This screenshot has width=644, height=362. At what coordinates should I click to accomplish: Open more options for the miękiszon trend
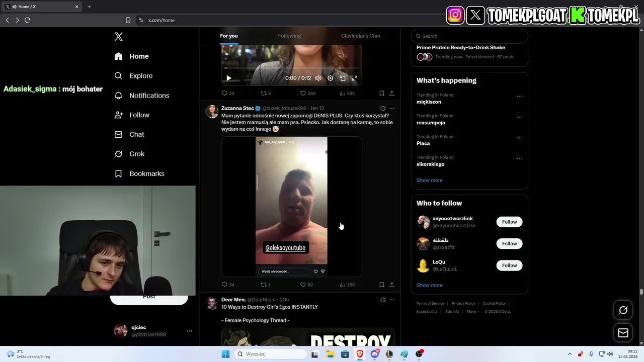tap(519, 97)
